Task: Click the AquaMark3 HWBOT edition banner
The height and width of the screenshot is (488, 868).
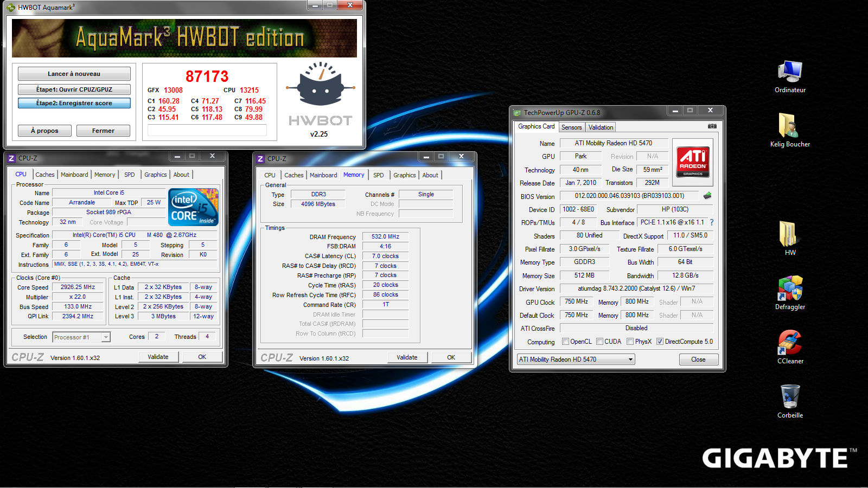Action: coord(184,38)
